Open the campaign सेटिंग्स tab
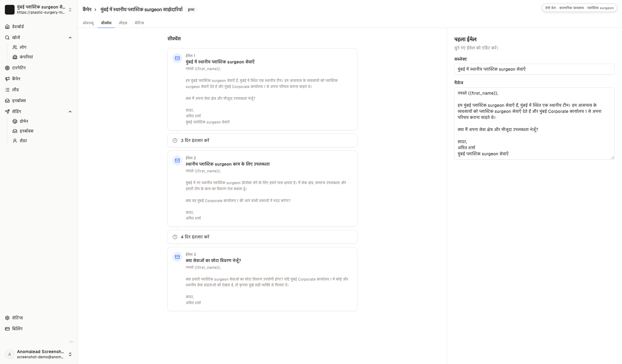Screen dimensions: 622x364 139,23
